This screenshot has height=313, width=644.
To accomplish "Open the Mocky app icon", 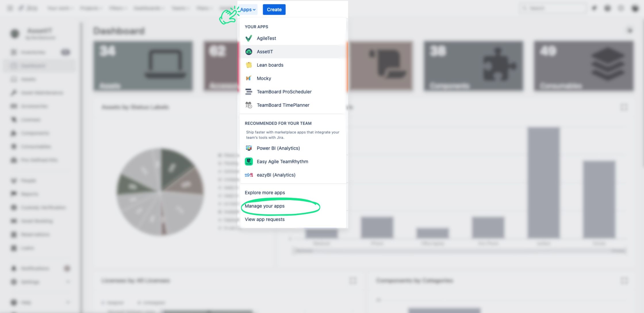I will pos(249,78).
